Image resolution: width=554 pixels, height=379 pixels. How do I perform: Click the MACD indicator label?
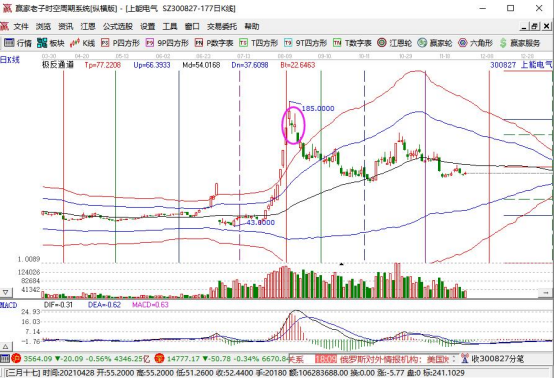8,305
